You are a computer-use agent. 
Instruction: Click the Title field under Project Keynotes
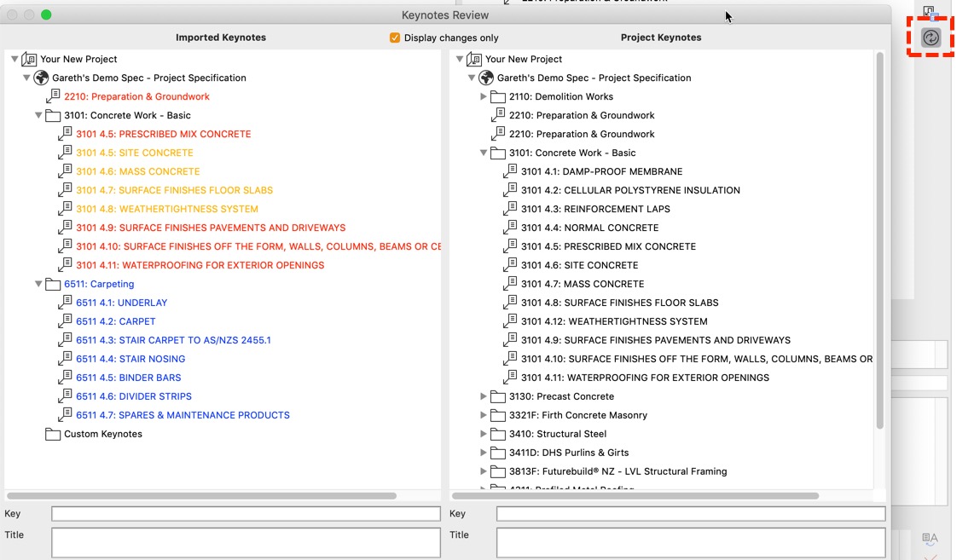tap(691, 543)
